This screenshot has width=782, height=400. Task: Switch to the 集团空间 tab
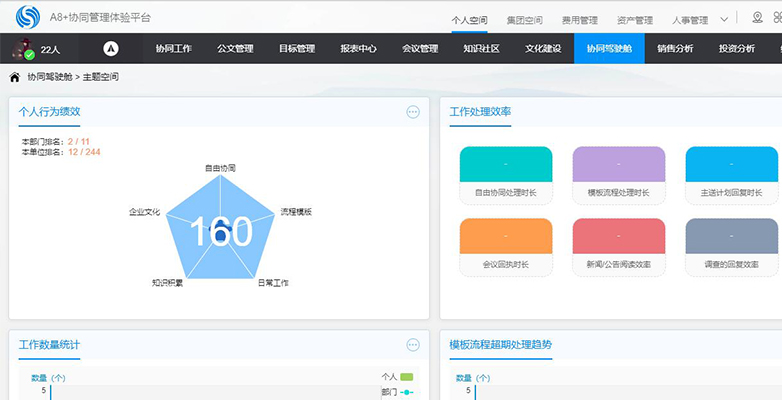(524, 20)
